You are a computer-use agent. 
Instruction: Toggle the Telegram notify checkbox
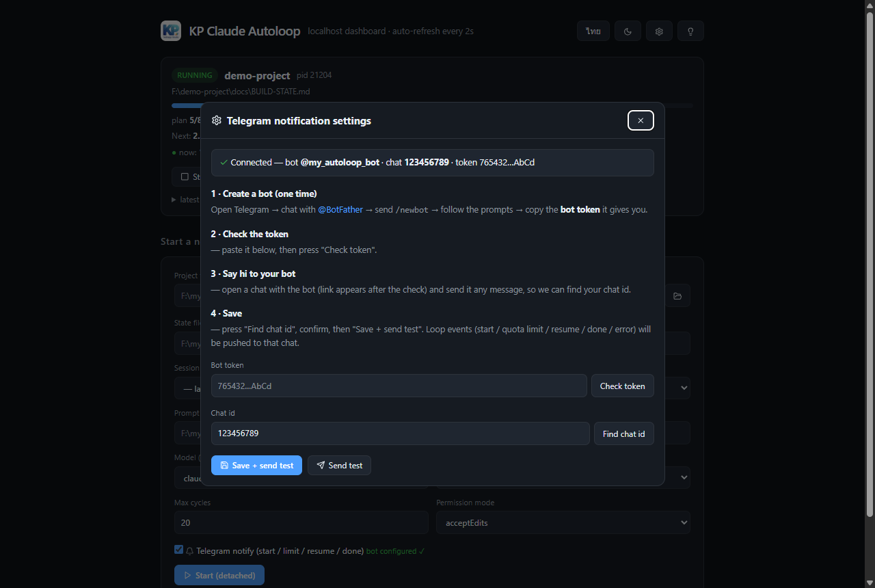tap(179, 550)
